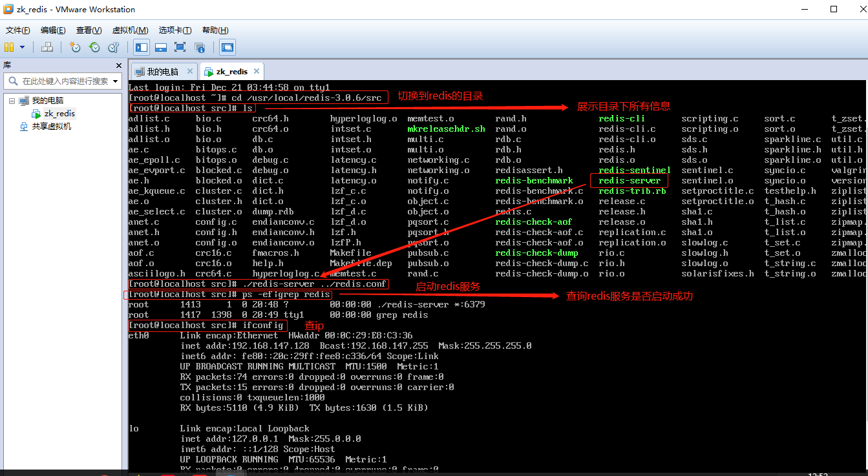Maximize the VMware Workstation window
The width and height of the screenshot is (868, 476).
[834, 10]
